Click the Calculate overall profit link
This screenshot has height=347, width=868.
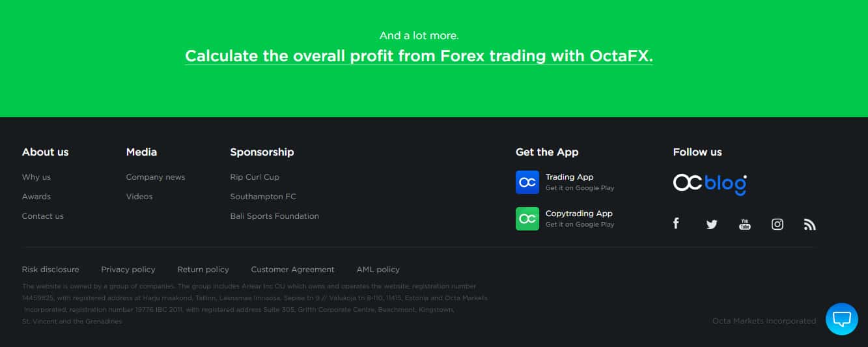(x=419, y=56)
